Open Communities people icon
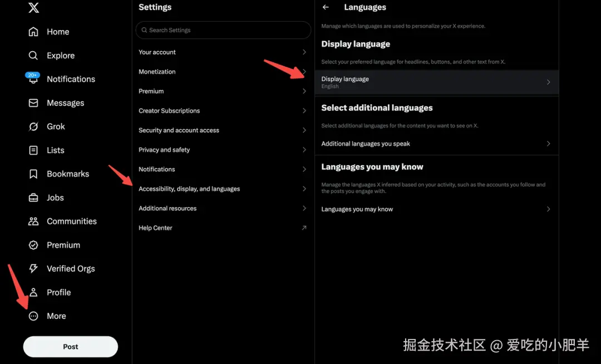Viewport: 601px width, 364px height. coord(33,221)
